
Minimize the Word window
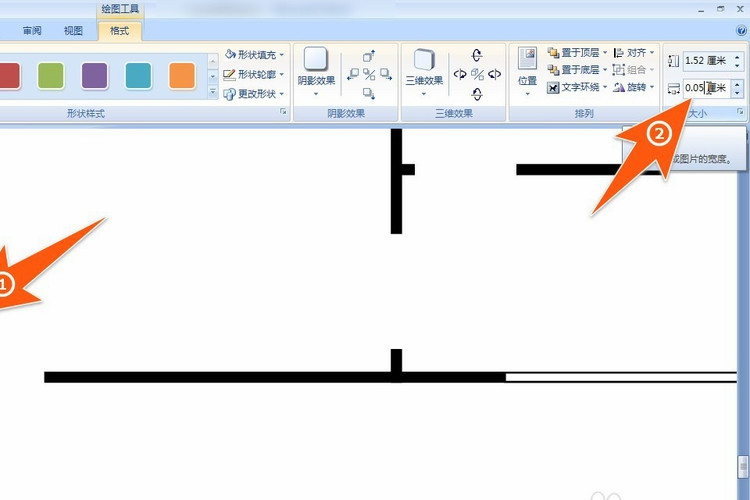coord(701,10)
